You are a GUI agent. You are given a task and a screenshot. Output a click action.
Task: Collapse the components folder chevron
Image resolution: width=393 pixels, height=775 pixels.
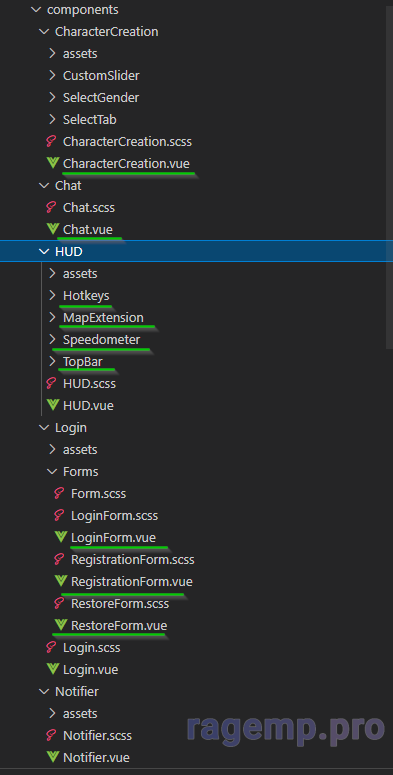point(36,10)
